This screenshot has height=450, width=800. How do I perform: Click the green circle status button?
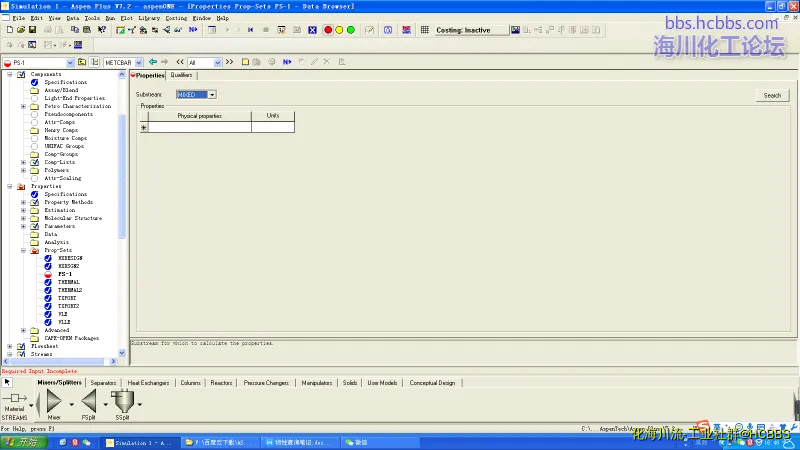click(x=351, y=30)
